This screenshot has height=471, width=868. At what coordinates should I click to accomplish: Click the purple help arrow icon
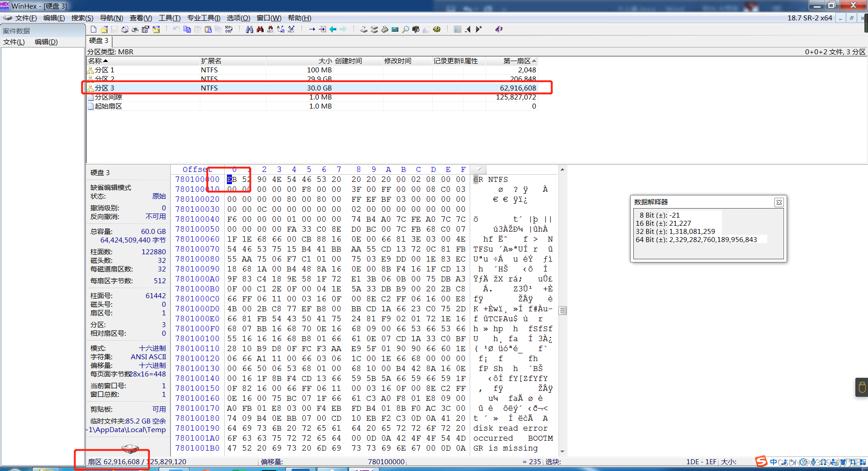click(499, 29)
